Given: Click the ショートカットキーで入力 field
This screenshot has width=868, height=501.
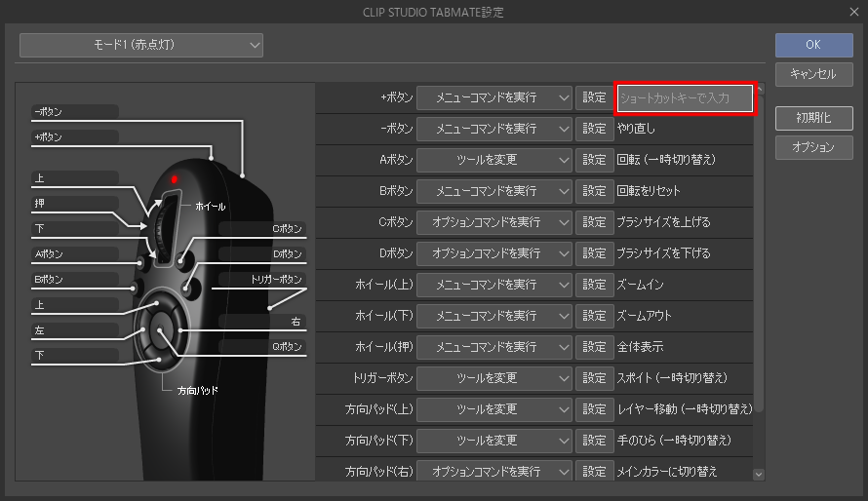Looking at the screenshot, I should pyautogui.click(x=685, y=98).
